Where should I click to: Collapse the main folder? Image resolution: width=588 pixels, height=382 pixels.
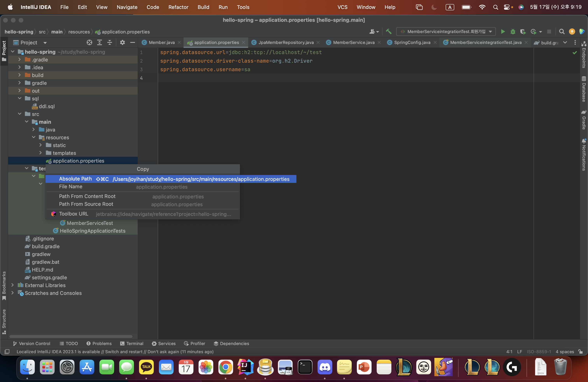click(x=26, y=122)
